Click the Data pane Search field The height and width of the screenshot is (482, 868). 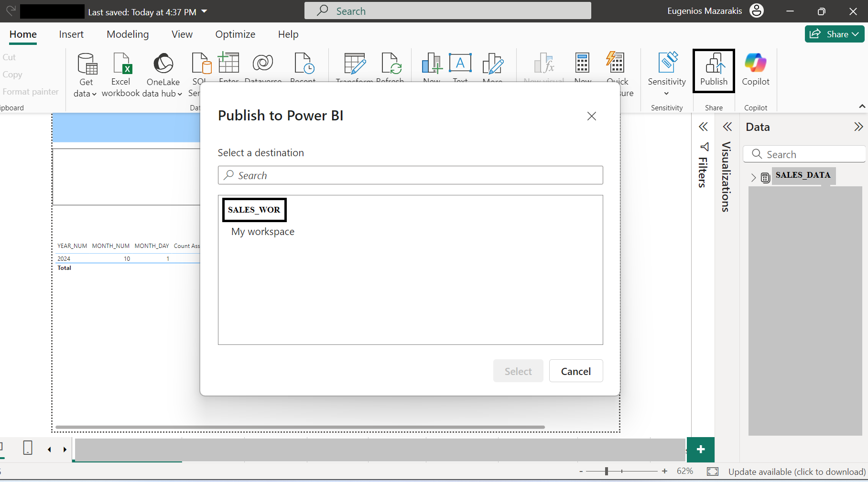(x=804, y=154)
